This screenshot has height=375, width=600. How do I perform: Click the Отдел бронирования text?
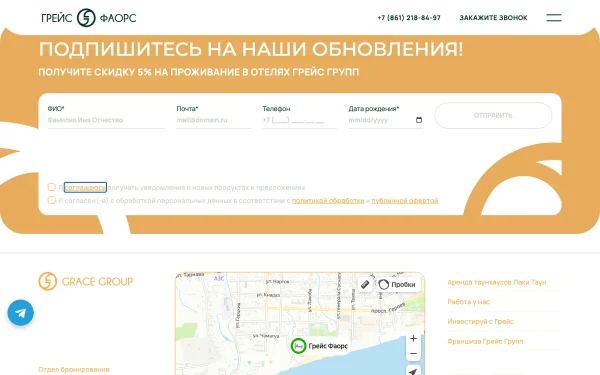pos(73,369)
